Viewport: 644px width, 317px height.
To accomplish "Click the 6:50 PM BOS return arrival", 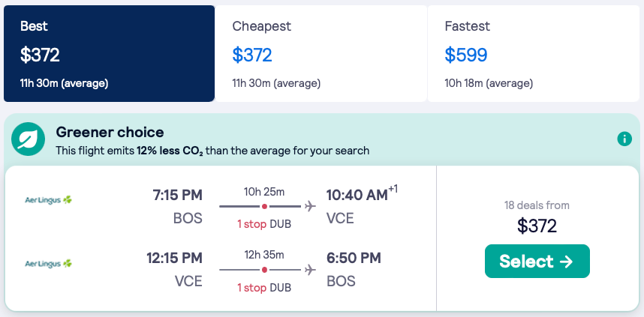I will pyautogui.click(x=353, y=259).
